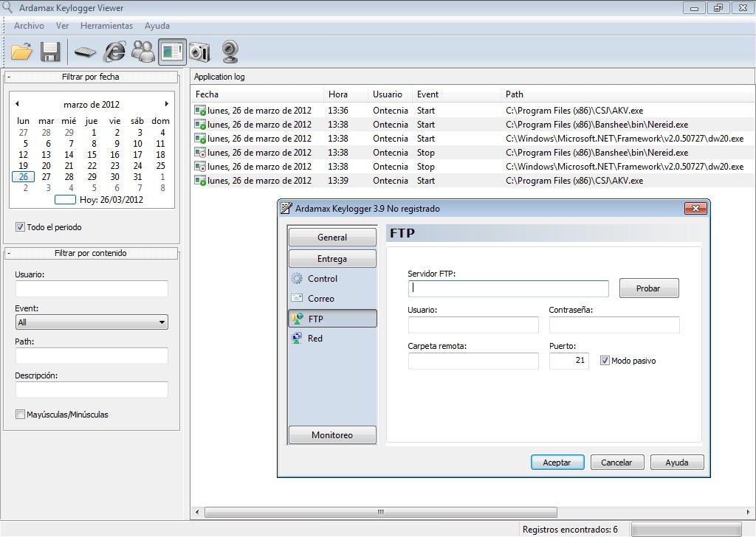756x537 pixels.
Task: Select day 15 in calendar
Action: click(92, 155)
